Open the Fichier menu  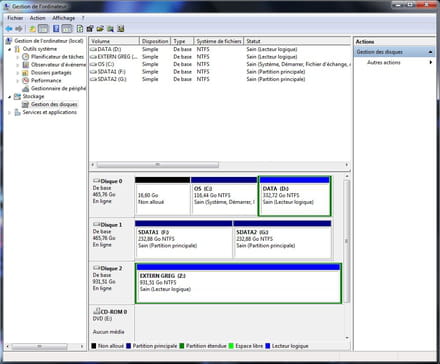15,18
